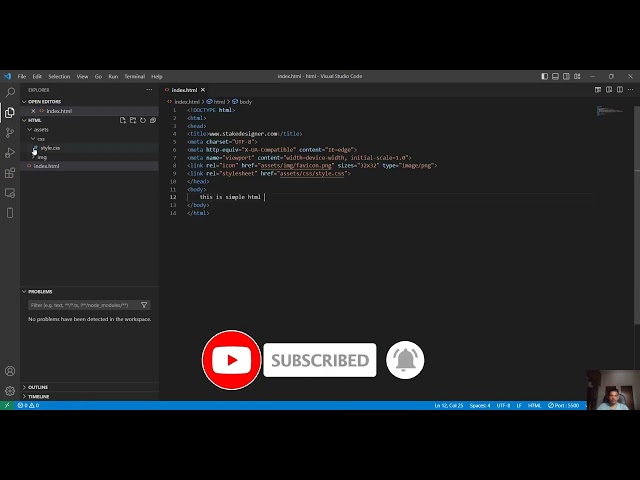Click body in the breadcrumb
640x480 pixels.
coord(245,102)
